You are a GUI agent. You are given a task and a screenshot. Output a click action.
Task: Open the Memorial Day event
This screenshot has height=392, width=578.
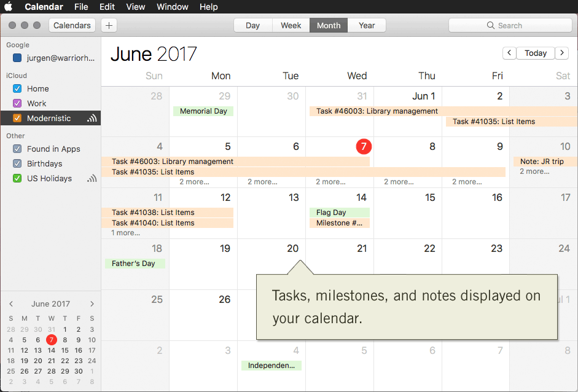tap(203, 111)
